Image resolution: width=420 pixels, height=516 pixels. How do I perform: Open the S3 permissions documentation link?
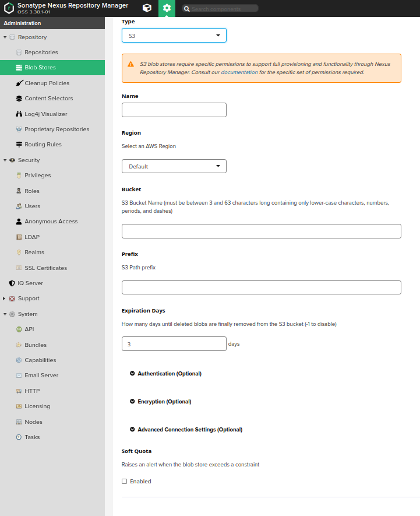(239, 72)
